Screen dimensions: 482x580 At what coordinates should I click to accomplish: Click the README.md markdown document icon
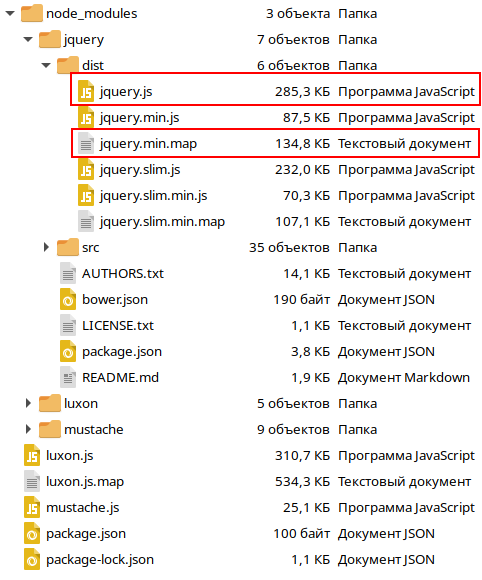pos(68,377)
